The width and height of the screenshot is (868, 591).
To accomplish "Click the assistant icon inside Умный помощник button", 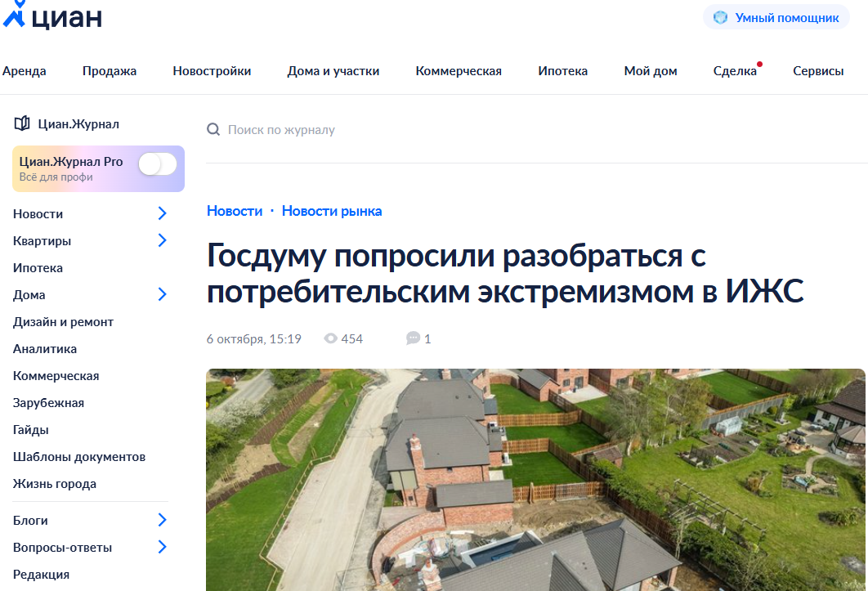I will [721, 16].
